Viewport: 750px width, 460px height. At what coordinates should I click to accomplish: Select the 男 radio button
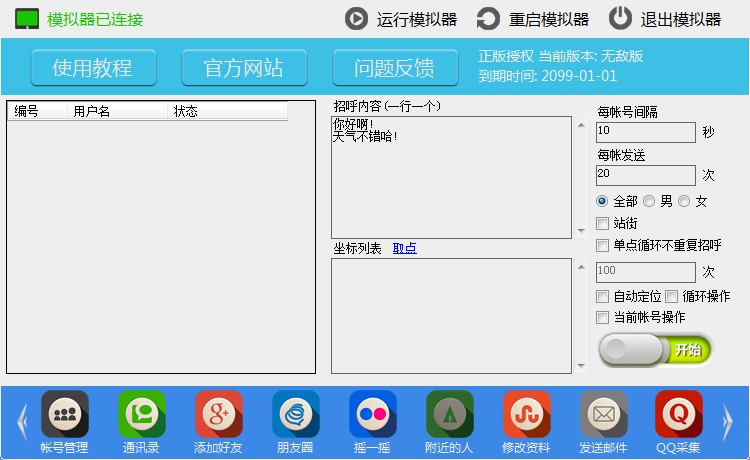tap(649, 201)
